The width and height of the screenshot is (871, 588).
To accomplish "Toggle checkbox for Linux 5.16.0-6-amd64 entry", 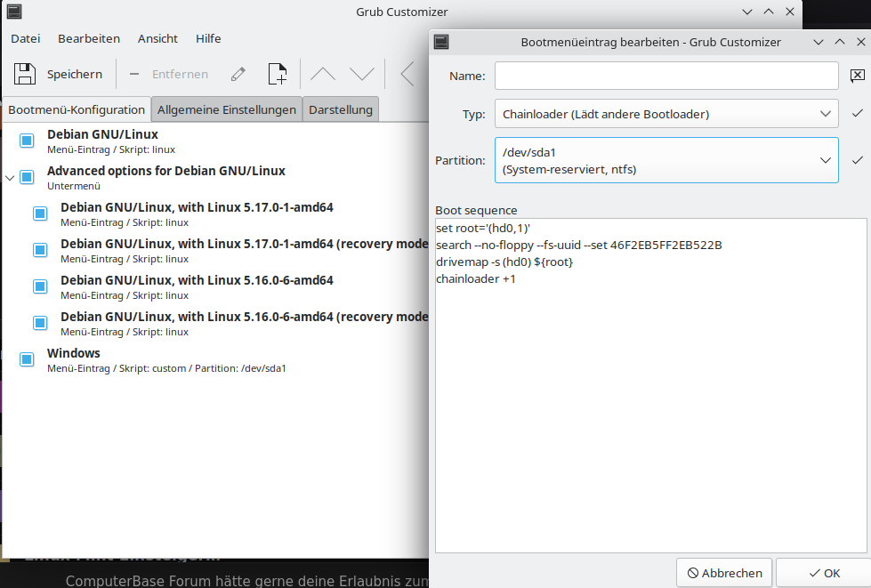I will click(x=40, y=286).
